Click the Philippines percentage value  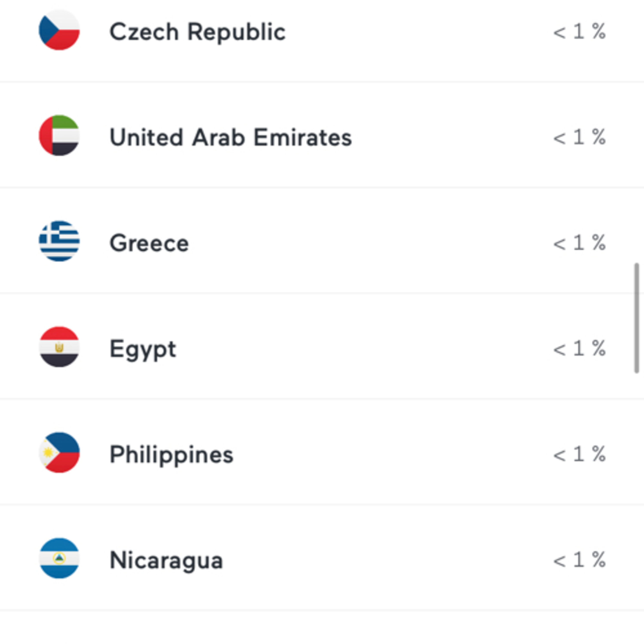pos(579,454)
